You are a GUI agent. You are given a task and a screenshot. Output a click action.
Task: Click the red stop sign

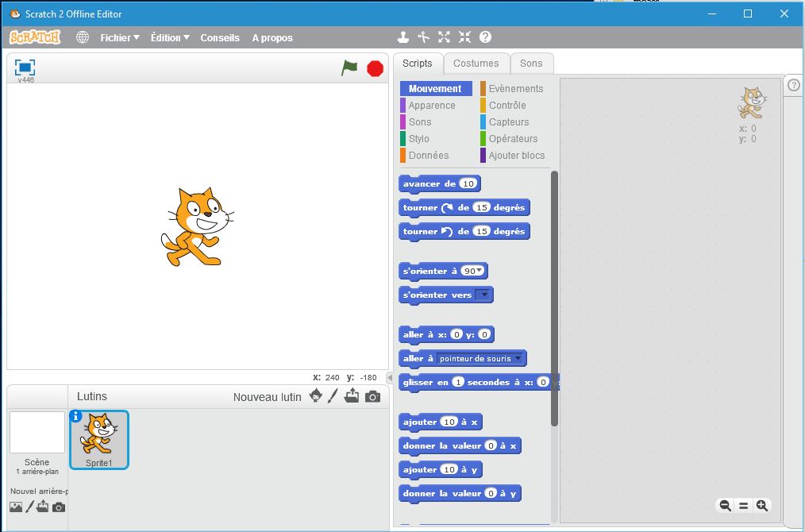tap(376, 68)
